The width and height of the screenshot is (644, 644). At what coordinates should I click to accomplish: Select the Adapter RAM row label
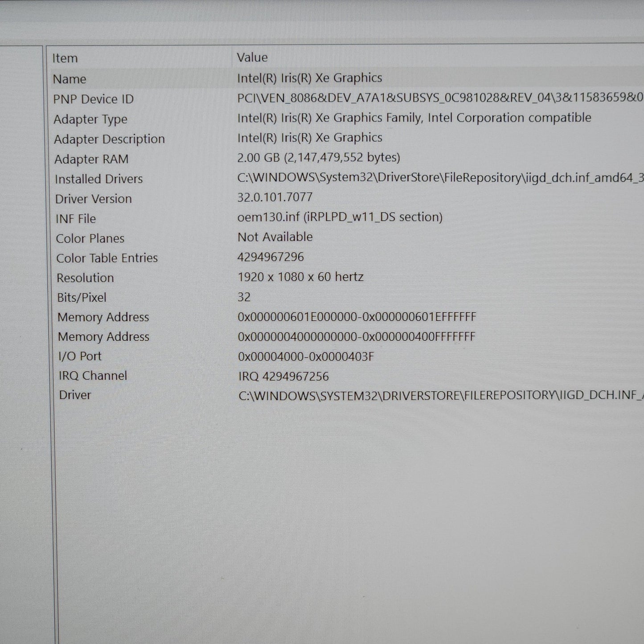point(91,159)
